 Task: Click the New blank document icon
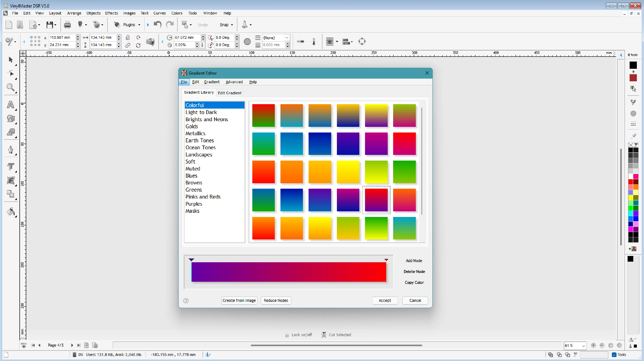9,25
